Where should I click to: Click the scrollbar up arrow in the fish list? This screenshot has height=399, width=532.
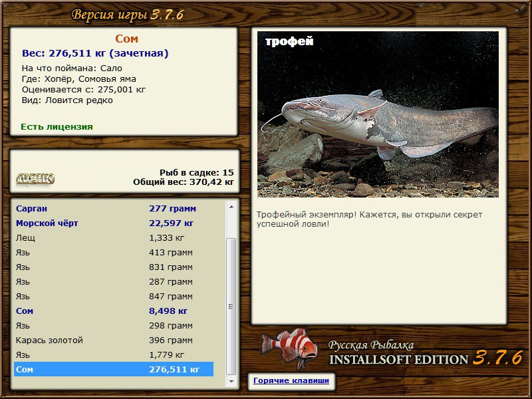(231, 207)
